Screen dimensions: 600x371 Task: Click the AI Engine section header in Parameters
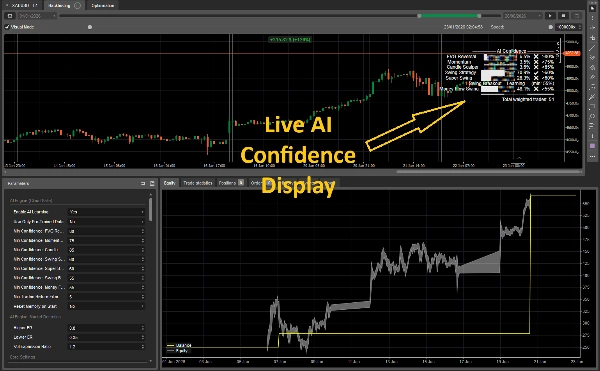click(31, 200)
